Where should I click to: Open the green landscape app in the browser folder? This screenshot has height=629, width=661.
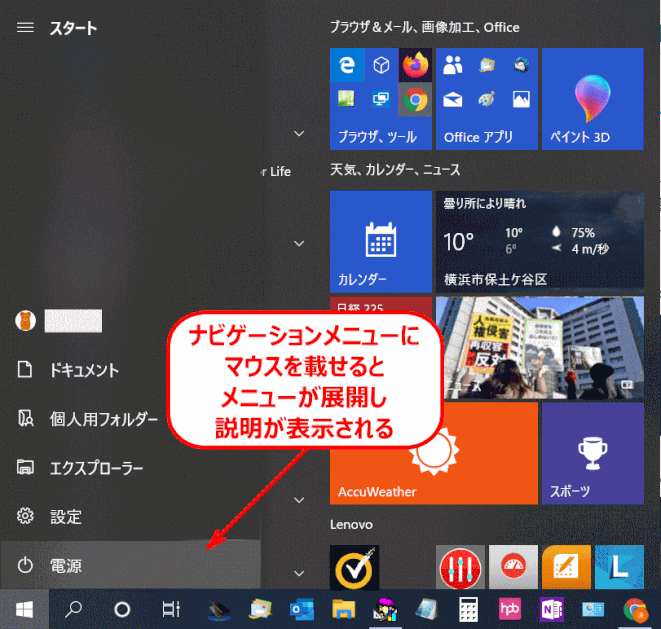(347, 99)
